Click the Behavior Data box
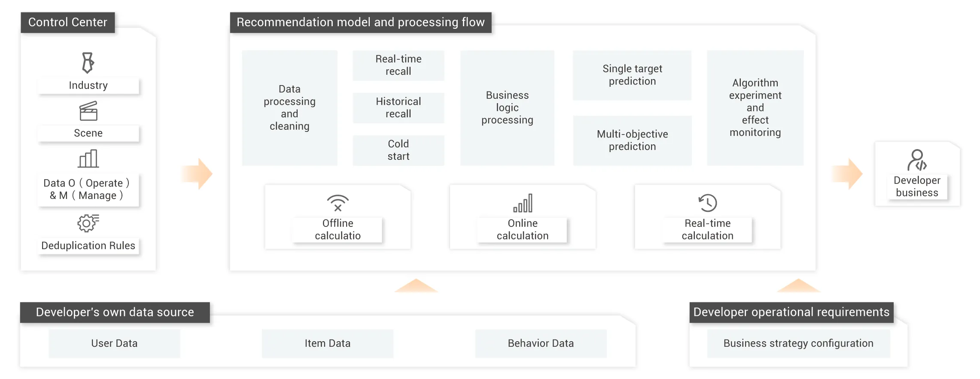The image size is (980, 379). [541, 343]
